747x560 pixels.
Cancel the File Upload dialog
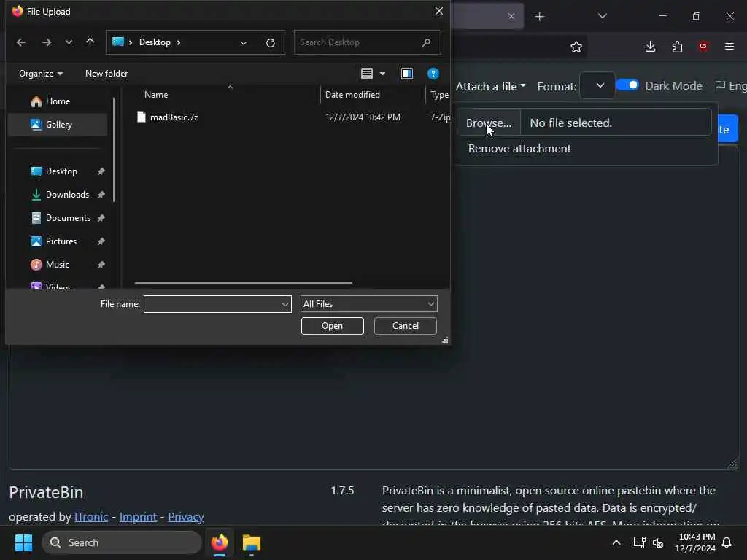point(406,326)
